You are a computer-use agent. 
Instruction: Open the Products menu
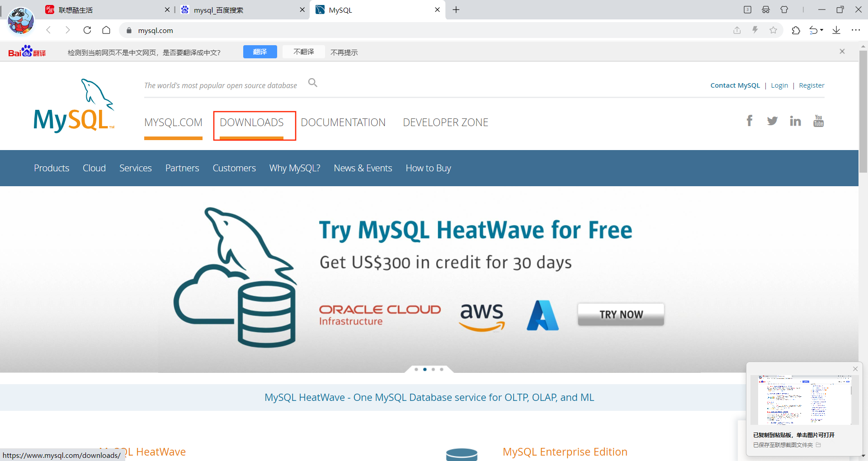[x=52, y=168]
